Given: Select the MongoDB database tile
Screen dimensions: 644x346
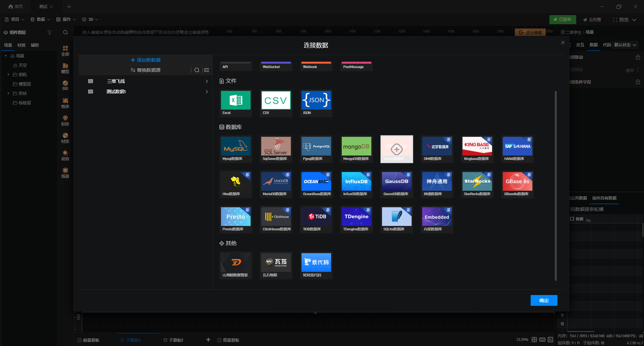Looking at the screenshot, I should click(356, 149).
